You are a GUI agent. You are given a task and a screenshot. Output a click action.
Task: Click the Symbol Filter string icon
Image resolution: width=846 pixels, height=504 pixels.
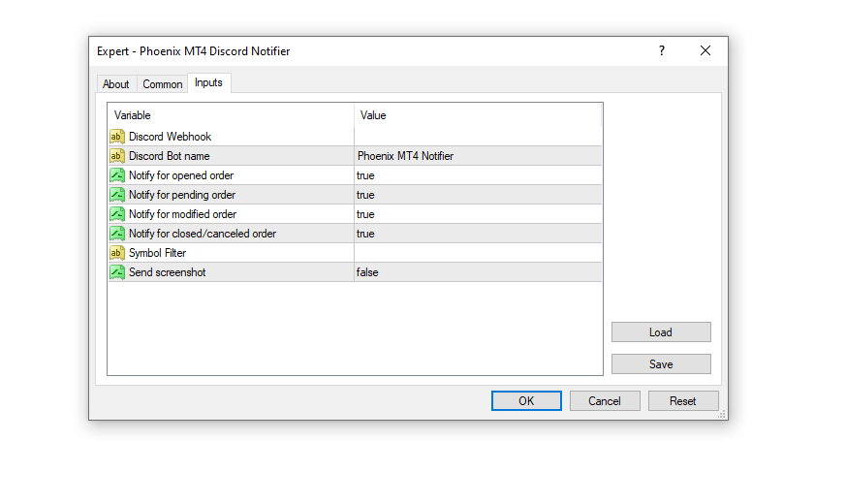(117, 253)
